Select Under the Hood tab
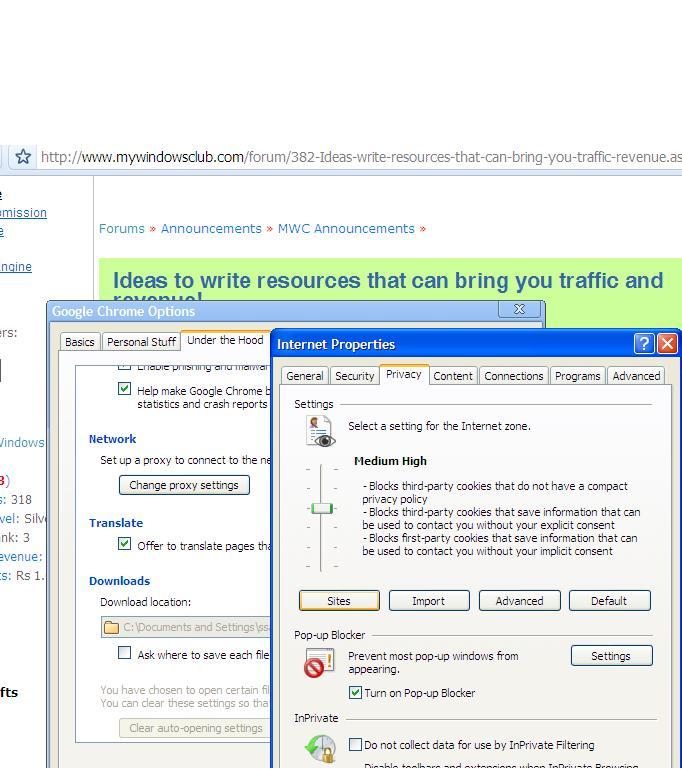This screenshot has width=682, height=770. click(x=225, y=340)
